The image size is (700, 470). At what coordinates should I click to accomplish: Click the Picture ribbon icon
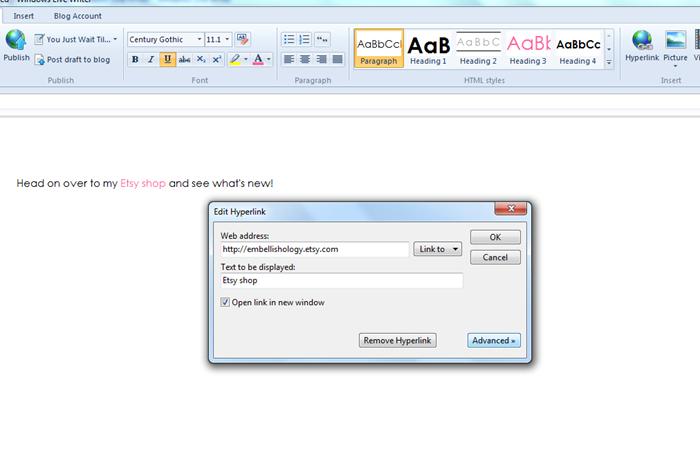point(675,41)
